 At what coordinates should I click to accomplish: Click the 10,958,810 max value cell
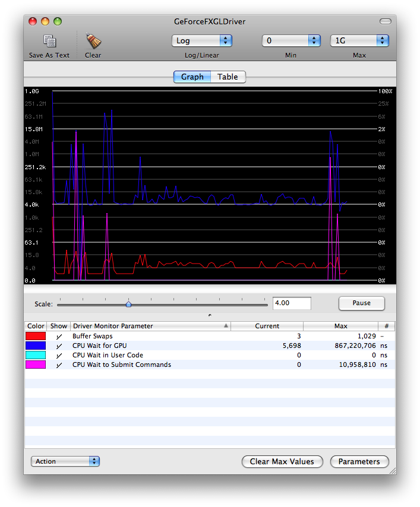pos(358,365)
